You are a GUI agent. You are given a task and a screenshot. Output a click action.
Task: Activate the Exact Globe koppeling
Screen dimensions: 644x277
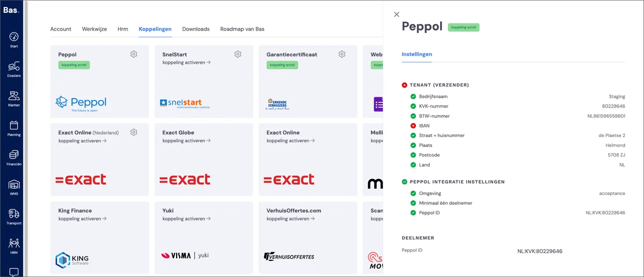click(x=187, y=141)
